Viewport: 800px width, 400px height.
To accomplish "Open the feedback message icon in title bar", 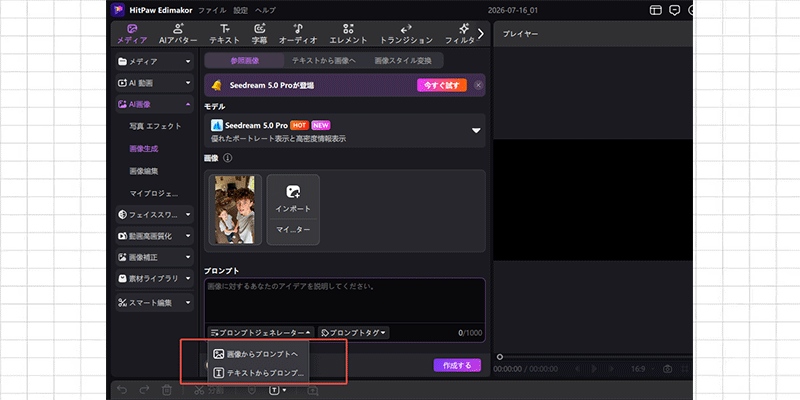I will coord(674,10).
